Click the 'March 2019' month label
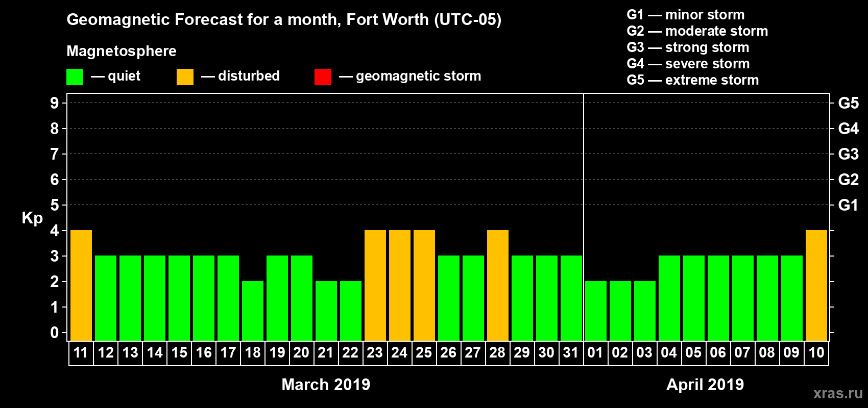Viewport: 868px width, 408px height. tap(326, 385)
